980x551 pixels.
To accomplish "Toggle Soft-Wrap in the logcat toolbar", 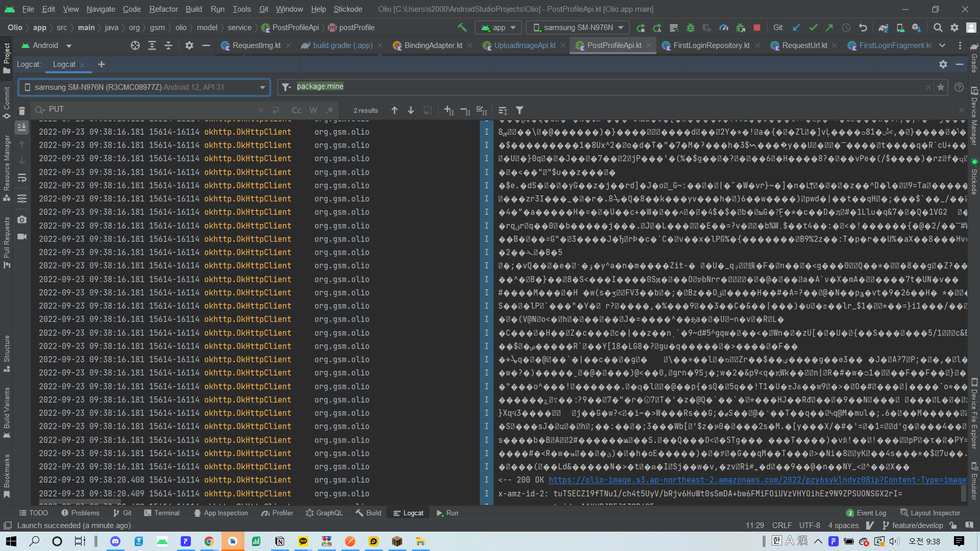I will pos(21,178).
